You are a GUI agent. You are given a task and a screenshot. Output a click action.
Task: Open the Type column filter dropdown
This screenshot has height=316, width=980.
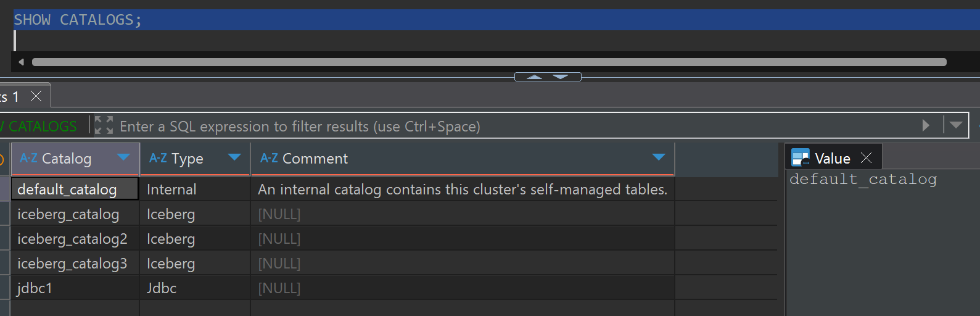point(234,157)
